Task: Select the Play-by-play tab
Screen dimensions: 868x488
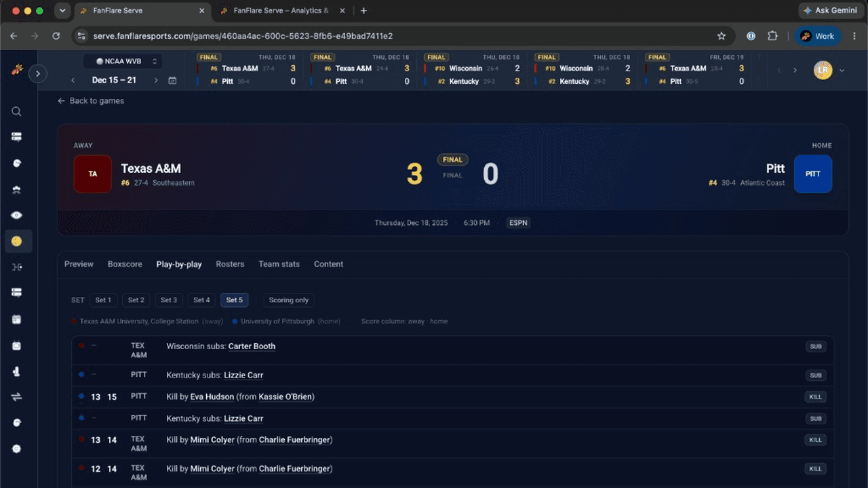Action: (179, 264)
